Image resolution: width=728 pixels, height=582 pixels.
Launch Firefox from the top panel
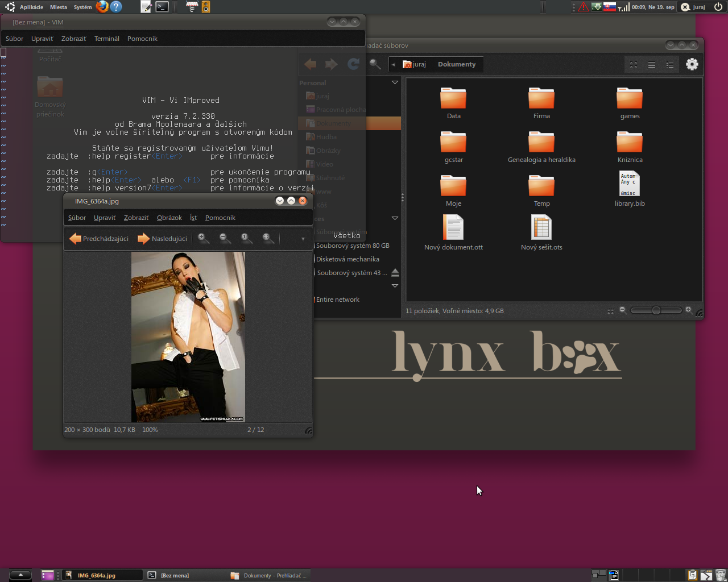pos(102,7)
